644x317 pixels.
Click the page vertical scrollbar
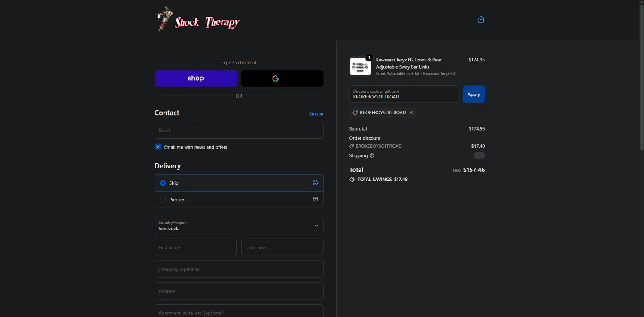642,77
